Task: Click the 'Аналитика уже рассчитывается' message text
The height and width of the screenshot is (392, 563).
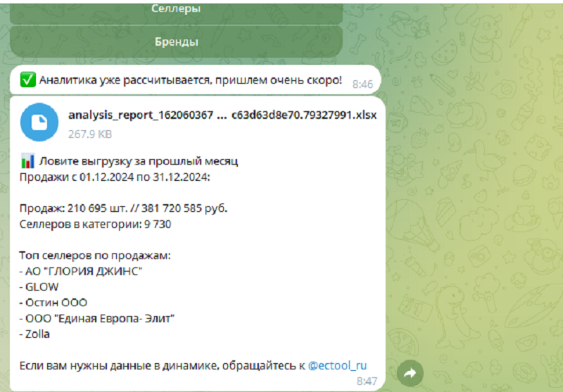Action: pos(190,80)
